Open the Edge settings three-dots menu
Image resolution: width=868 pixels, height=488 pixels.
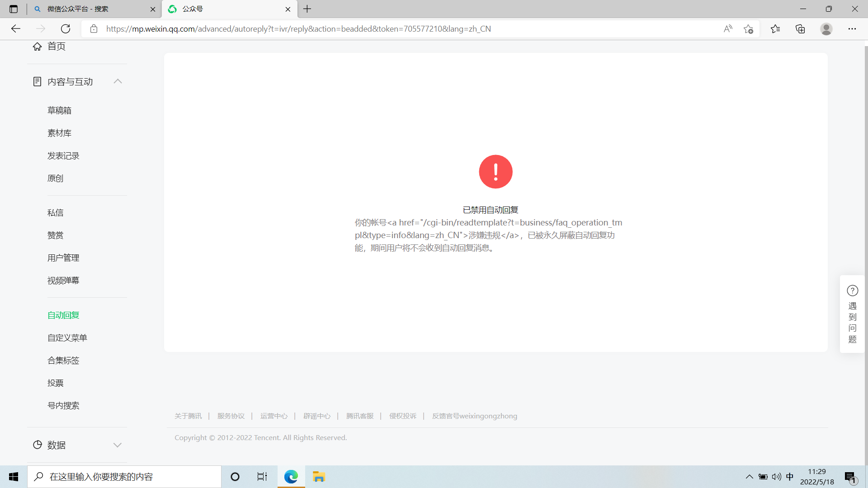point(852,29)
